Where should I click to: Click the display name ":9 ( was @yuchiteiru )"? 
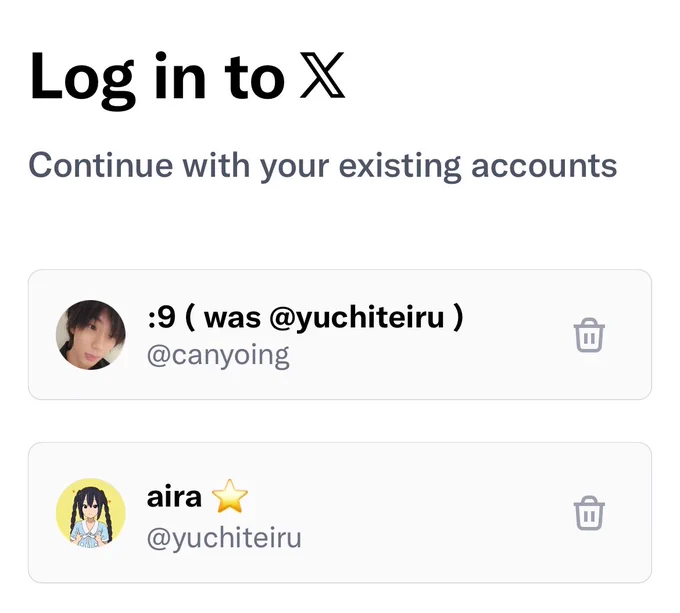pos(305,318)
